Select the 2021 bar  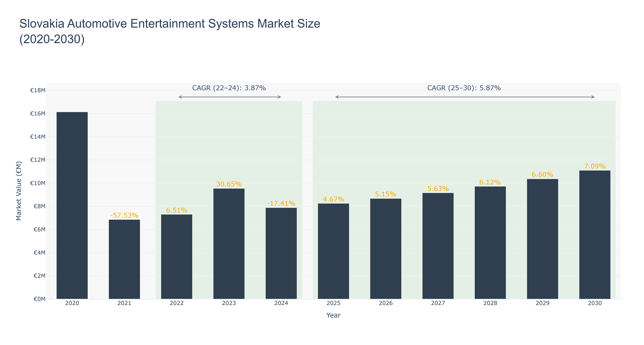124,259
